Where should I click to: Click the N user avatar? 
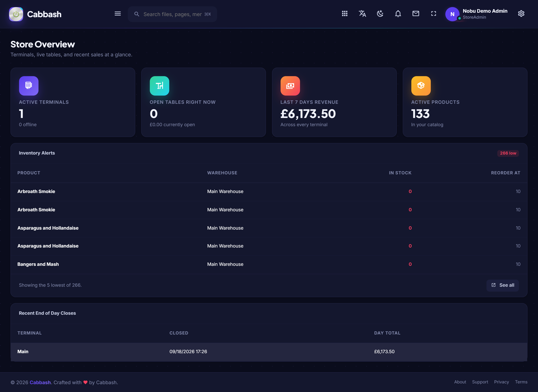pyautogui.click(x=452, y=14)
